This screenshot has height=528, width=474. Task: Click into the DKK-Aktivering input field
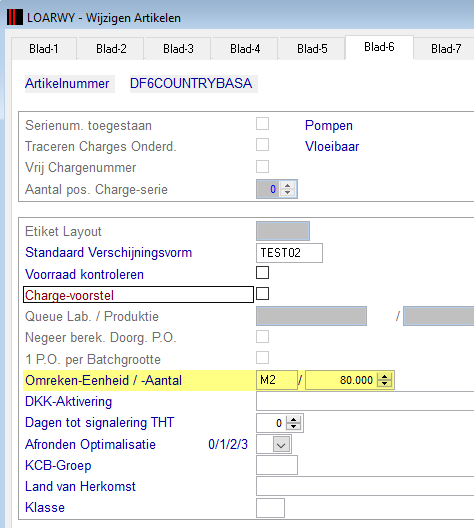tap(365, 401)
